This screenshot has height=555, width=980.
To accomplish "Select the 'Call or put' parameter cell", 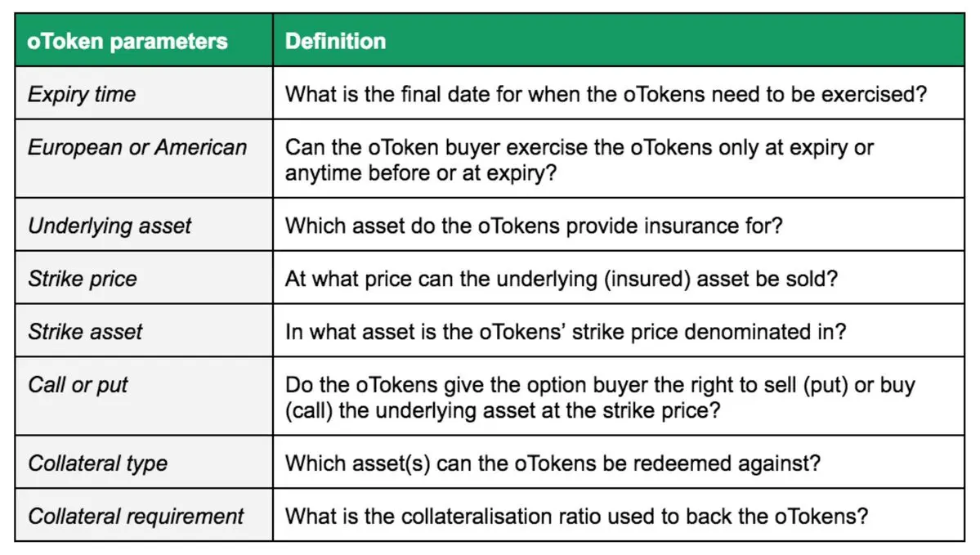I will click(144, 396).
